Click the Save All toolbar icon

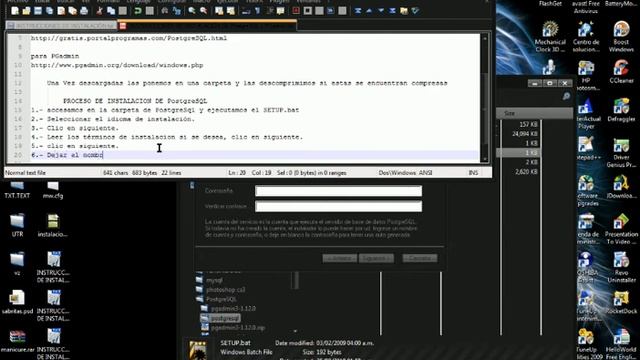pyautogui.click(x=49, y=11)
